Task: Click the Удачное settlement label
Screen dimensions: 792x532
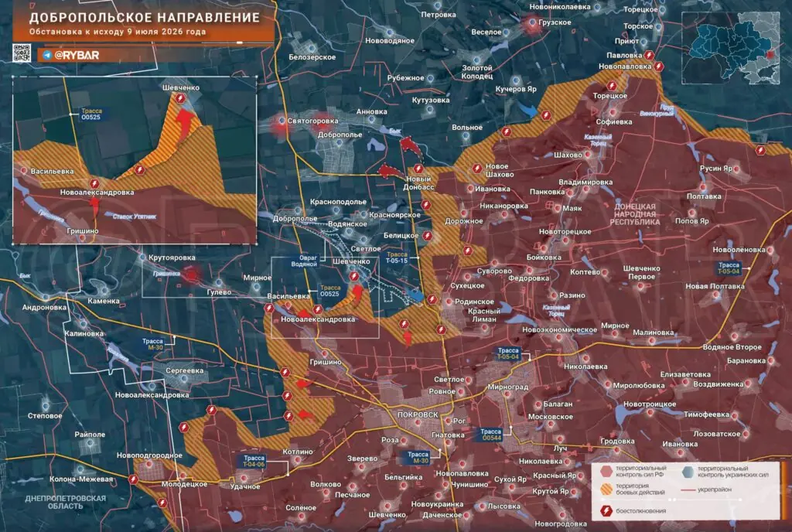Action: coord(245,486)
